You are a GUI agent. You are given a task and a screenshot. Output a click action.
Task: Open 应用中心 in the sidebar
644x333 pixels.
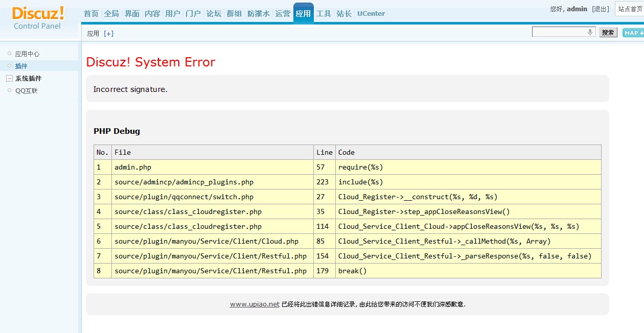(x=27, y=54)
